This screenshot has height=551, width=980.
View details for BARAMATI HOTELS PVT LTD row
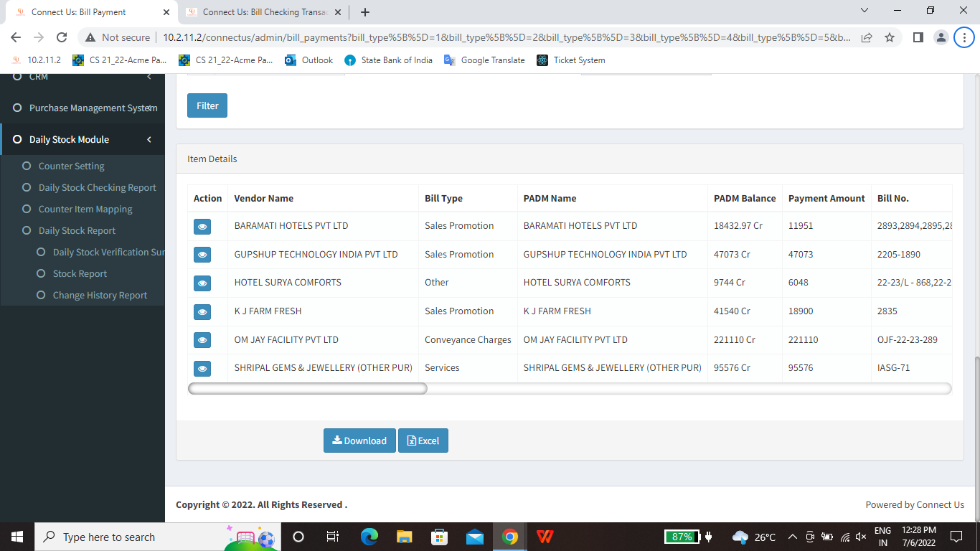[x=202, y=226]
